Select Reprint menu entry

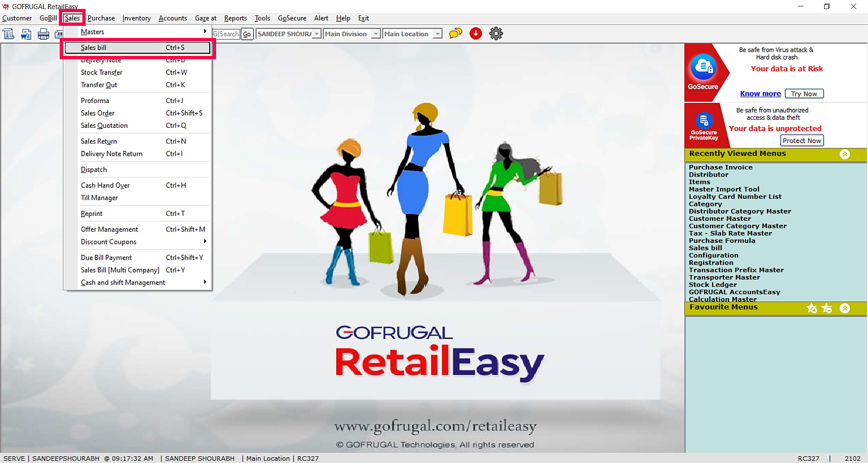coord(137,214)
